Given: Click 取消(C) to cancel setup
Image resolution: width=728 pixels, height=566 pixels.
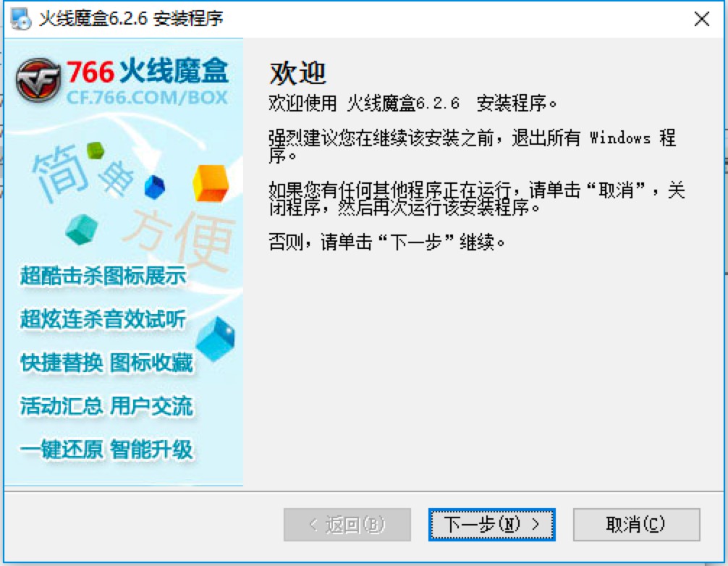Looking at the screenshot, I should [x=636, y=524].
